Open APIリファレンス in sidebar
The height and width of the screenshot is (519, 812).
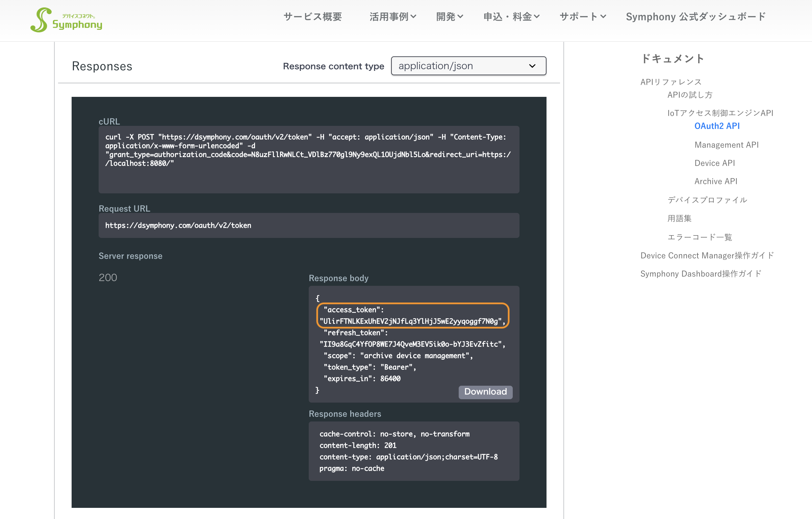[x=671, y=82]
